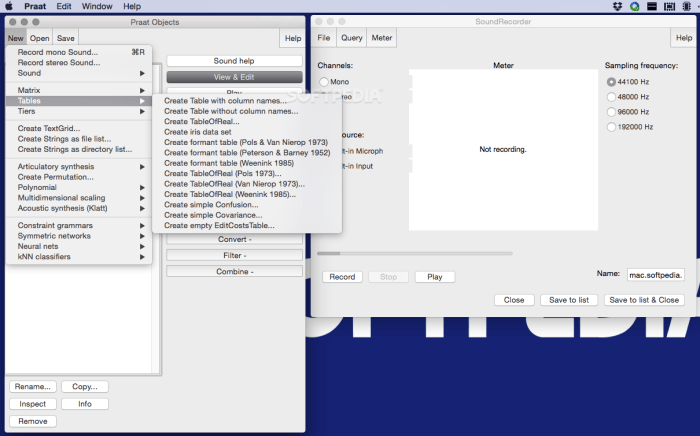Click the Inspect button
The width and height of the screenshot is (700, 436).
[x=33, y=404]
